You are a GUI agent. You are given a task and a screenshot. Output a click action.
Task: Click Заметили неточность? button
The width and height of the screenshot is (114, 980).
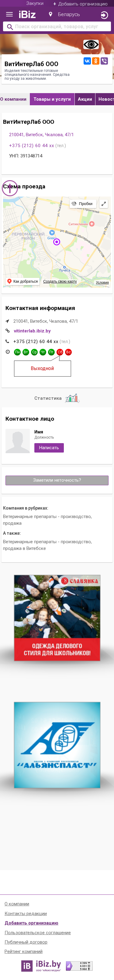[57, 480]
